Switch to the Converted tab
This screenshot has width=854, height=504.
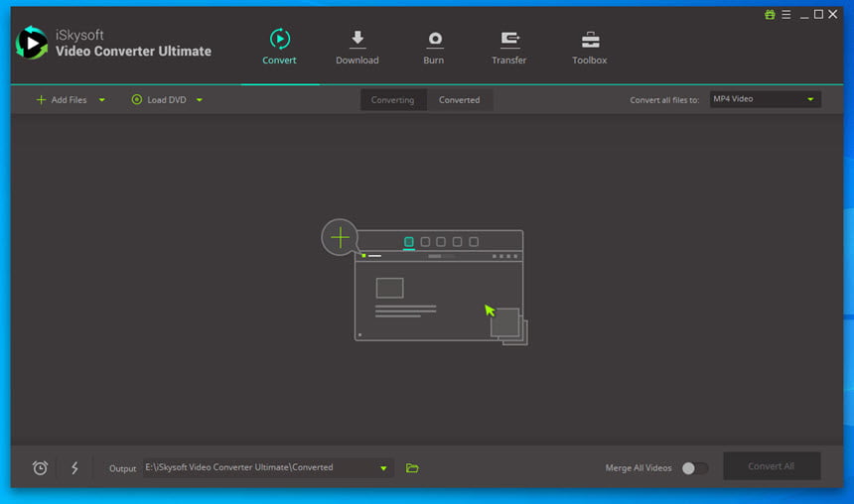460,100
